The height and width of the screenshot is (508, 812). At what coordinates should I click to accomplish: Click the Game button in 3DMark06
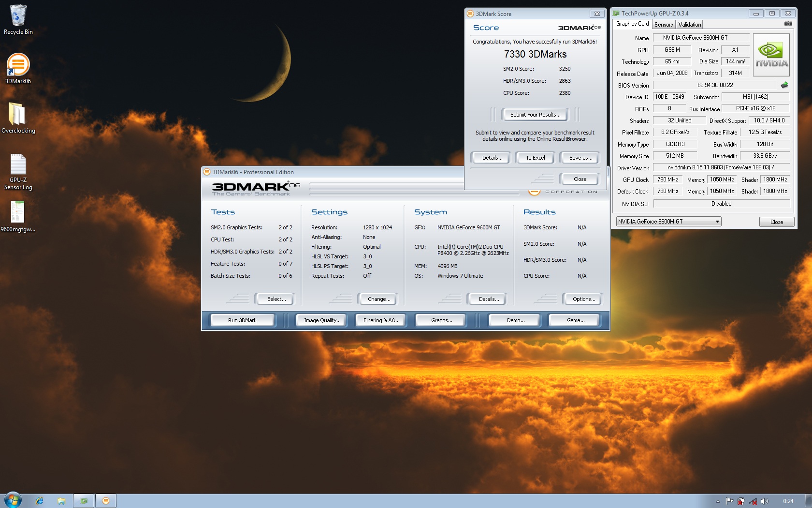pyautogui.click(x=576, y=320)
